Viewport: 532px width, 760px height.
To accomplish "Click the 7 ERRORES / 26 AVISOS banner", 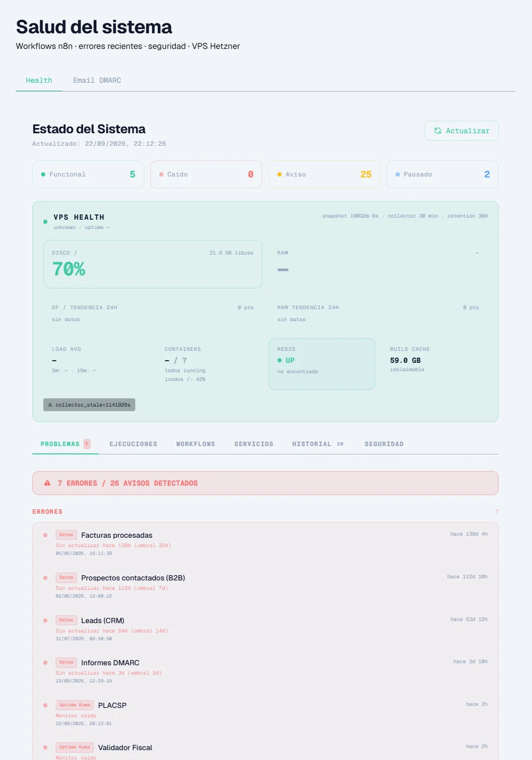I will 265,483.
